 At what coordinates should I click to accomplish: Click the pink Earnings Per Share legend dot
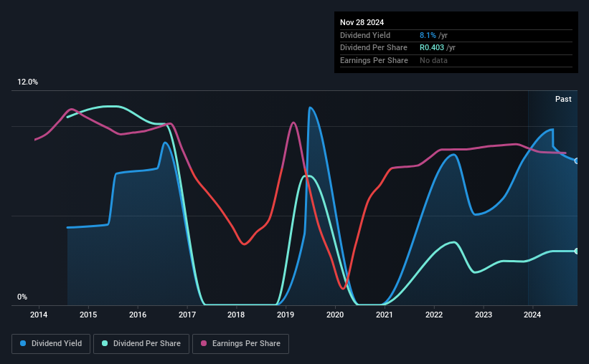coord(204,343)
